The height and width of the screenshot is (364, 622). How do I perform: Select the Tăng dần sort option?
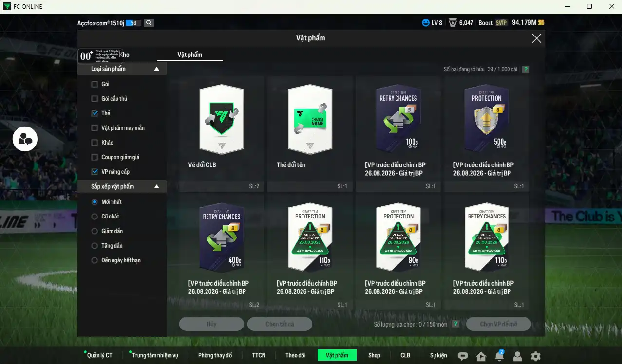pos(94,246)
